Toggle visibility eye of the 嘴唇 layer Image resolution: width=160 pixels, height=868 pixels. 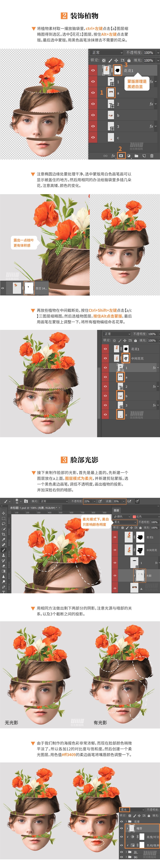coord(121,828)
